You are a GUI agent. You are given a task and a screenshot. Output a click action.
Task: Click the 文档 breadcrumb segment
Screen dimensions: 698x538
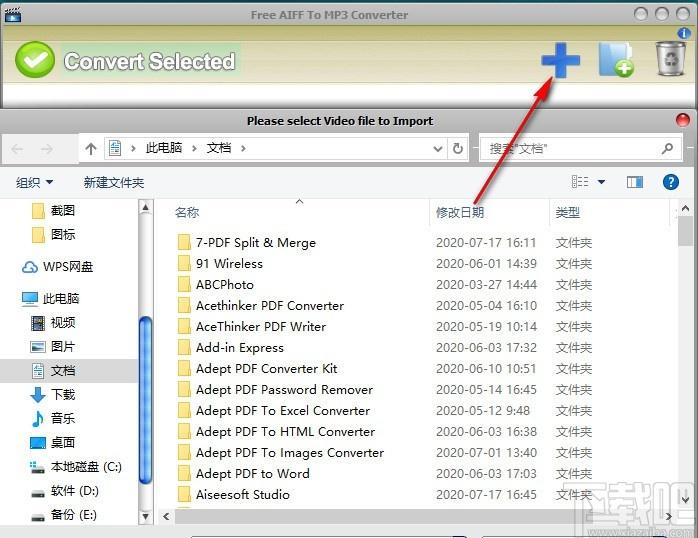[x=219, y=148]
